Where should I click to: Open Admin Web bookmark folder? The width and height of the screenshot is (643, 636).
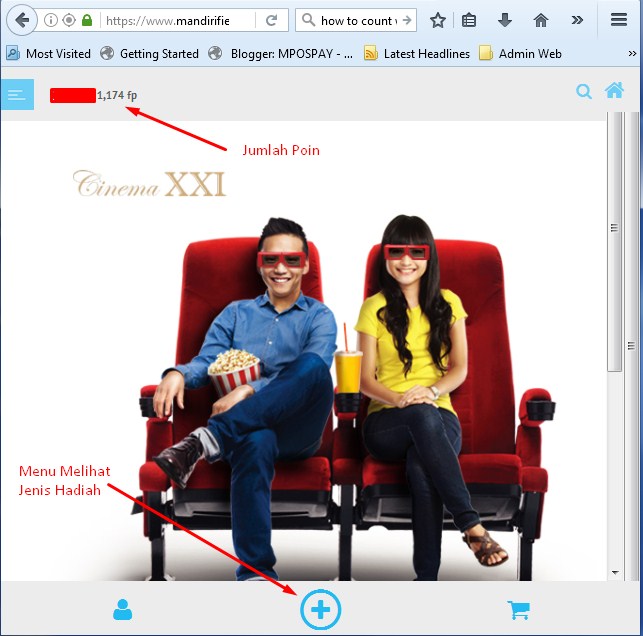tap(520, 54)
